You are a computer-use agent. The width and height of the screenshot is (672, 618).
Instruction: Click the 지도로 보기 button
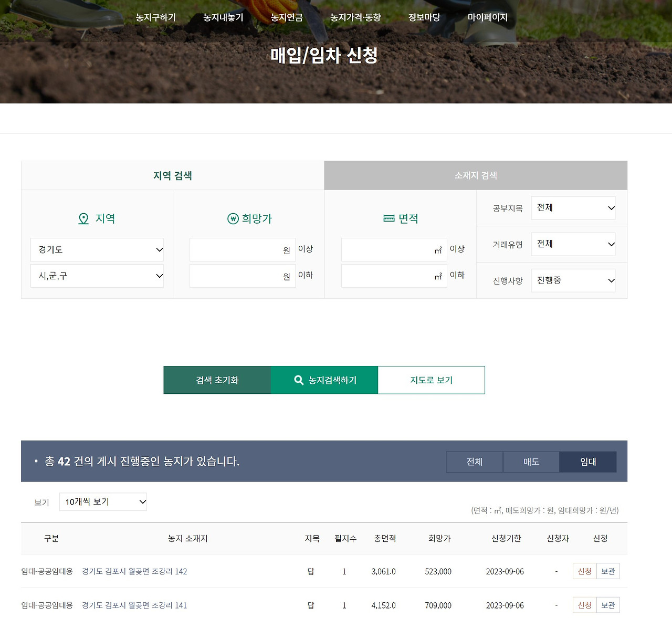tap(431, 380)
